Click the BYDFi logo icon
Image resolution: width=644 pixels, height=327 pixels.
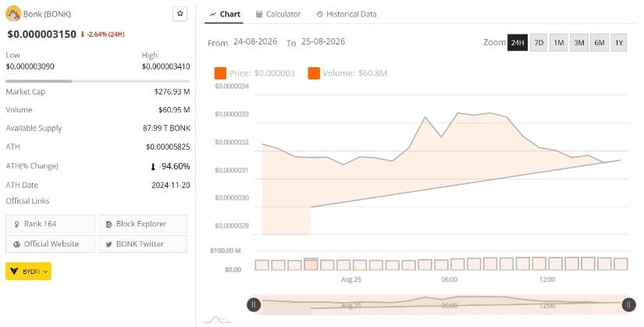click(x=14, y=272)
